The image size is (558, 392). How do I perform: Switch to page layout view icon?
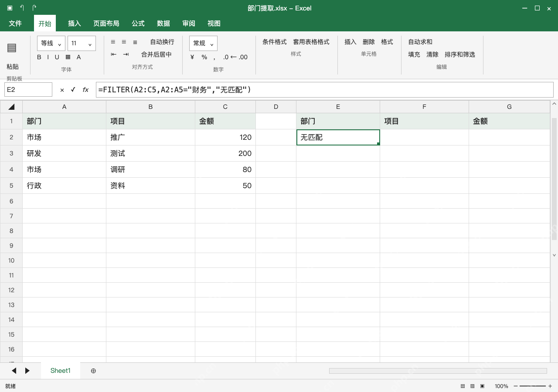[x=472, y=386]
